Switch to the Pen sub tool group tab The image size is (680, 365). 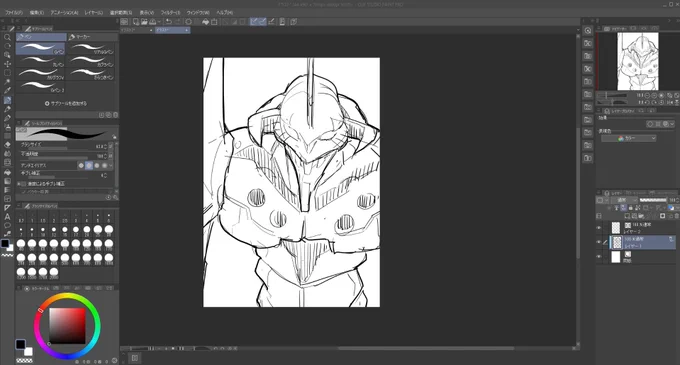tap(41, 37)
